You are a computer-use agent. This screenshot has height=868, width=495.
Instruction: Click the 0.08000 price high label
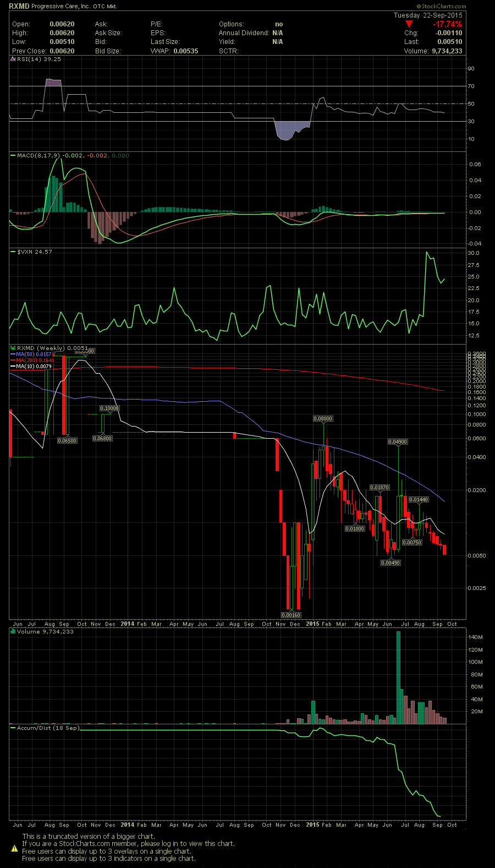[323, 419]
